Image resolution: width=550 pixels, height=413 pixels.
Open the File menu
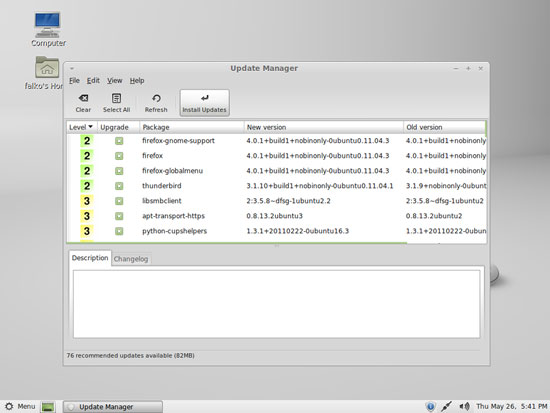pos(74,81)
